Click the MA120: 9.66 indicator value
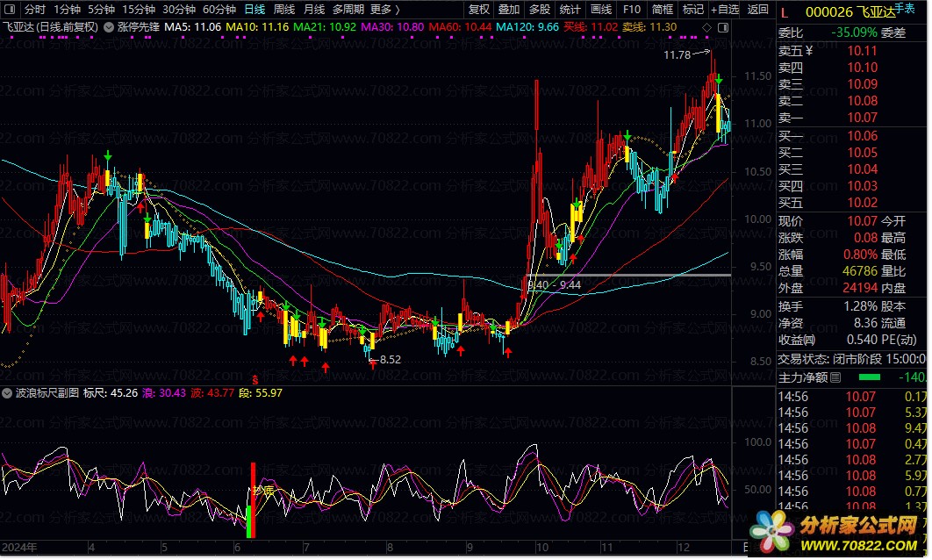Screen dimensions: 932x560 [527, 26]
